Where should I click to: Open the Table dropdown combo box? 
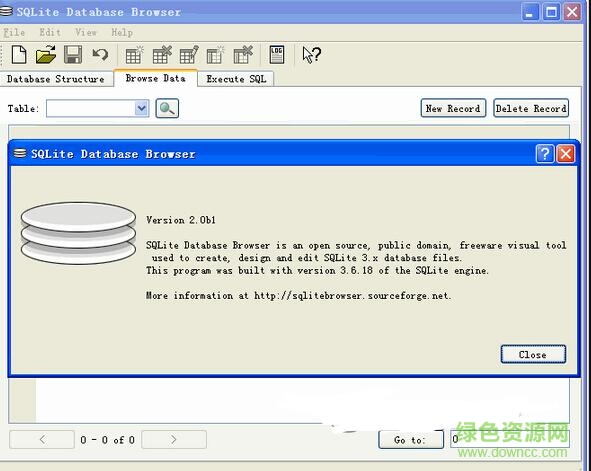pos(98,109)
